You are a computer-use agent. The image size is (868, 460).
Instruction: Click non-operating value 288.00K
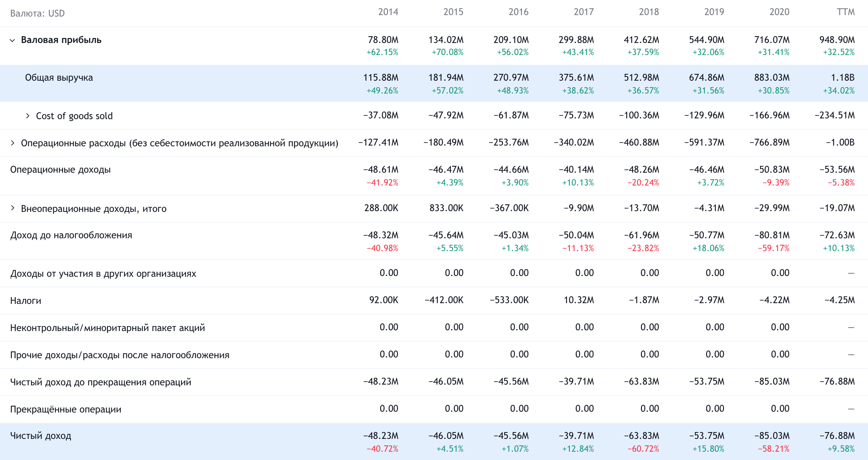pyautogui.click(x=381, y=208)
